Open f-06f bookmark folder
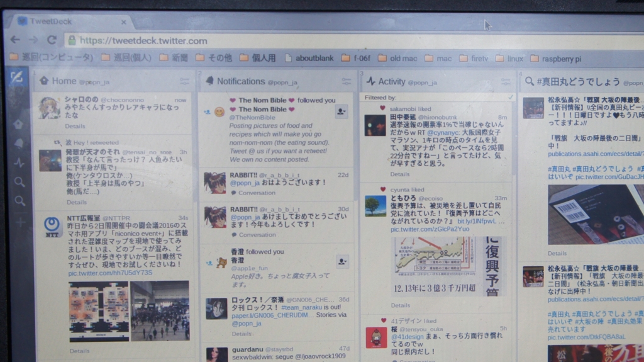644x362 pixels. click(x=356, y=59)
